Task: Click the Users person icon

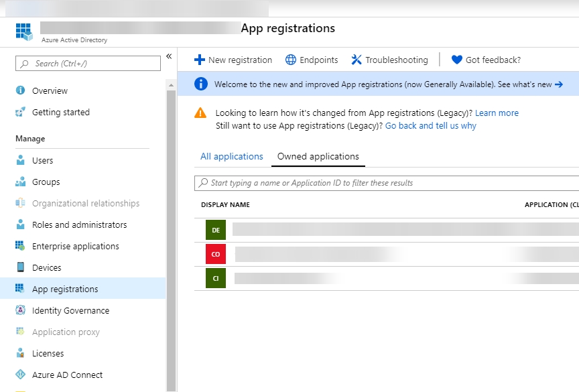Action: coord(21,160)
